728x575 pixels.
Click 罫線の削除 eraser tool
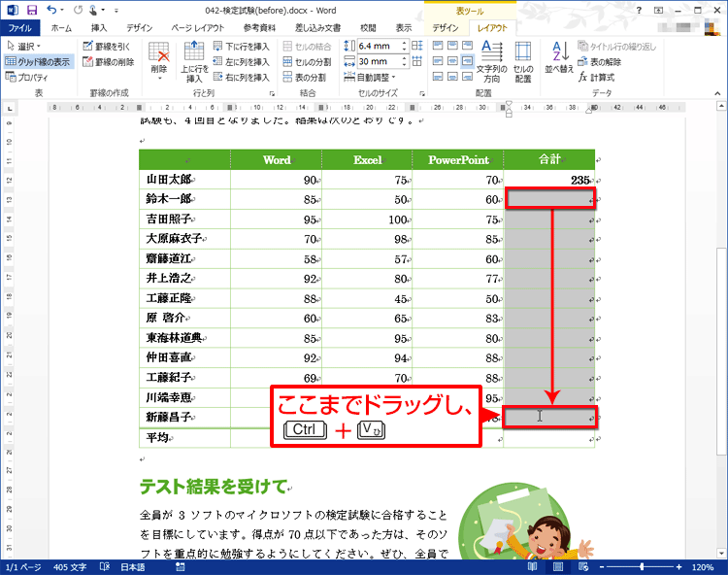tap(108, 62)
